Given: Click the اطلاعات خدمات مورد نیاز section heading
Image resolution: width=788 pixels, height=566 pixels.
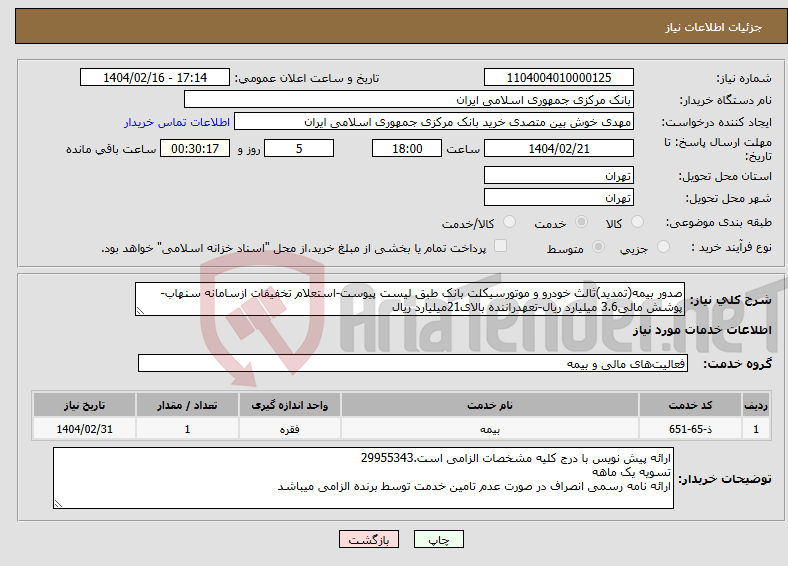Looking at the screenshot, I should (702, 330).
